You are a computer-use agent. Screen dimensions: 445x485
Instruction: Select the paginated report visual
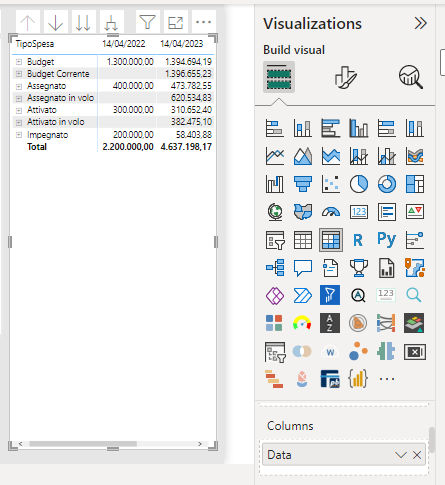387,267
